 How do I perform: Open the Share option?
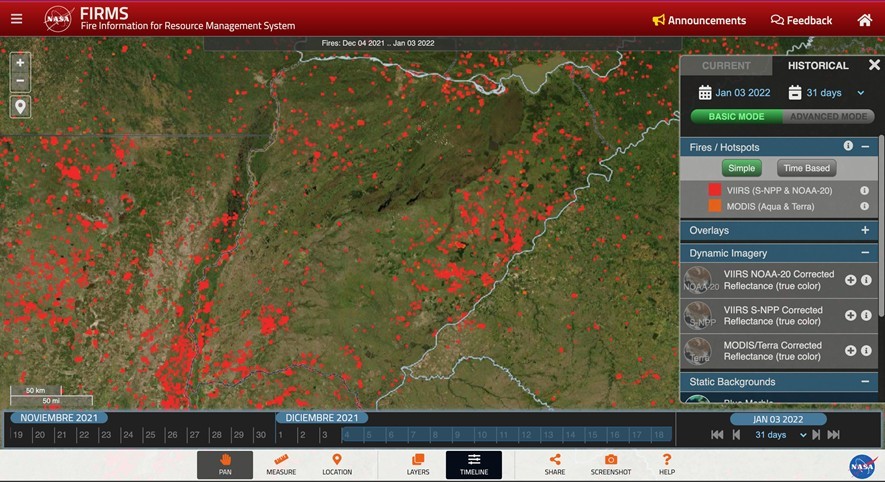(x=554, y=465)
